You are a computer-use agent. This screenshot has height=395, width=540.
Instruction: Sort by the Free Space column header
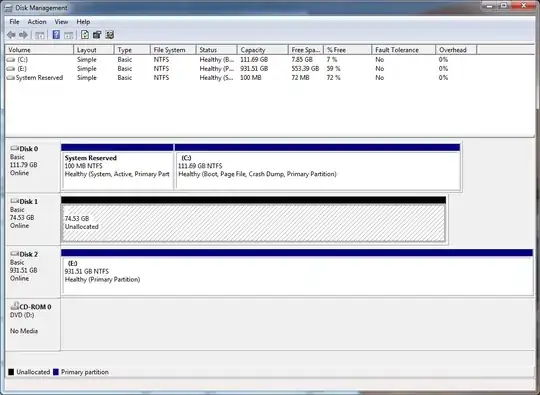click(x=306, y=50)
